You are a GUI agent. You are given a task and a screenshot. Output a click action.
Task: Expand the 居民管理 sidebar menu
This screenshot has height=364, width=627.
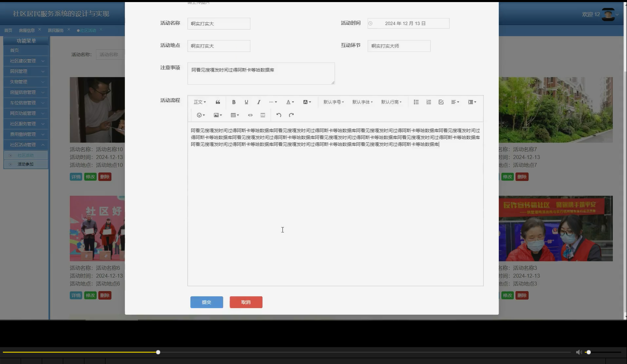pyautogui.click(x=26, y=71)
